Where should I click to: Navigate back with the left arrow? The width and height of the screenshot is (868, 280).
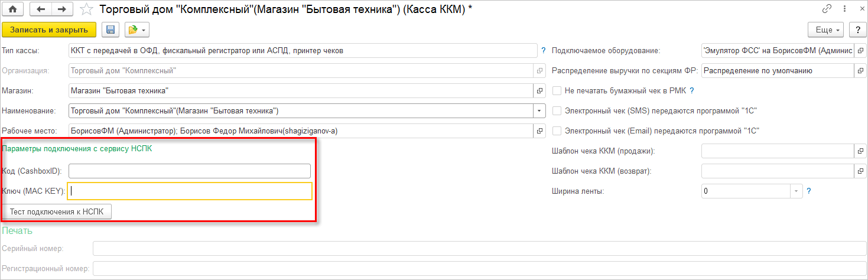[x=41, y=9]
